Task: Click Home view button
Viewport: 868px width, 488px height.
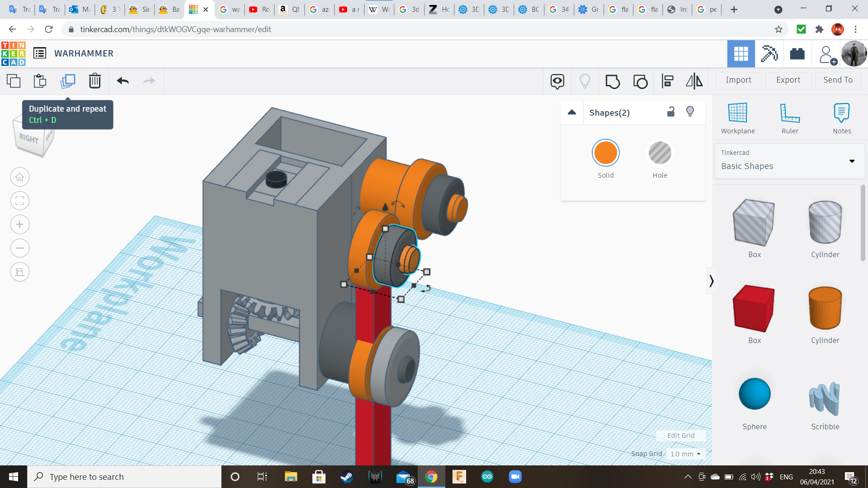Action: [20, 177]
